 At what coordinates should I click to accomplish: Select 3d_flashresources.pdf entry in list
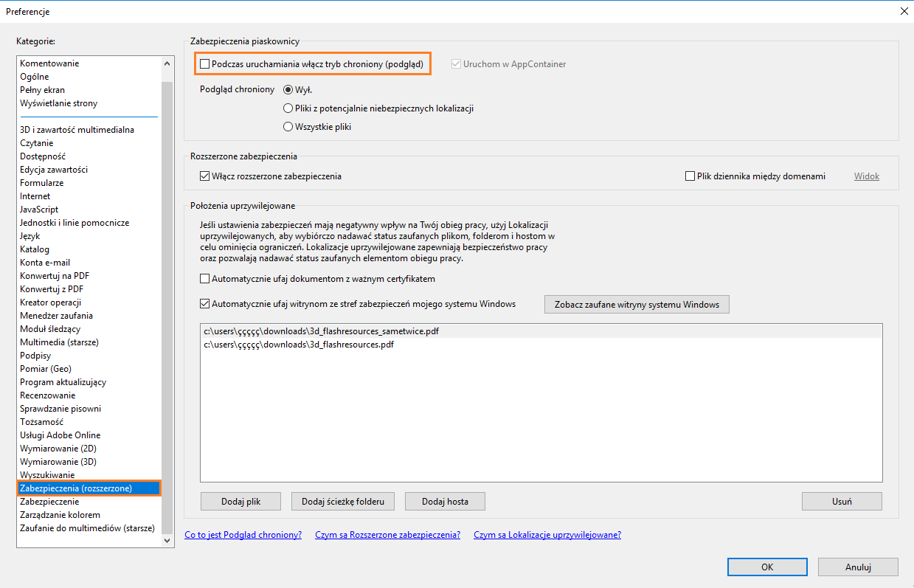(541, 345)
